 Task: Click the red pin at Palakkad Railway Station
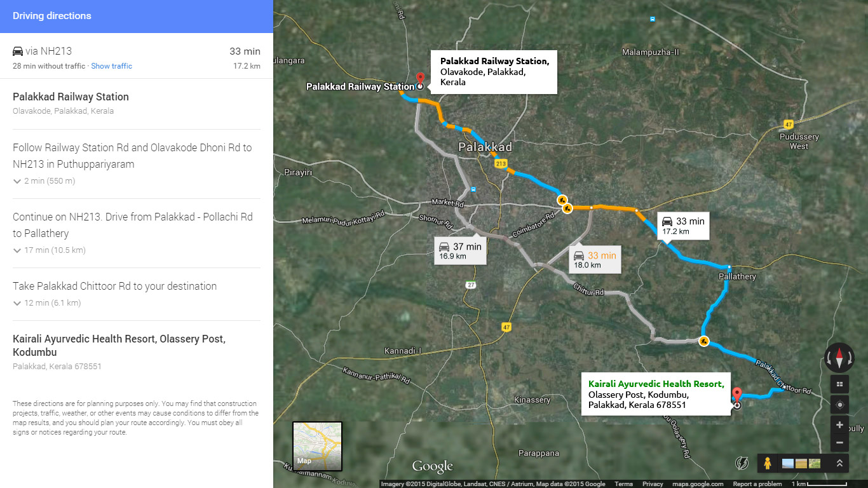[x=419, y=79]
